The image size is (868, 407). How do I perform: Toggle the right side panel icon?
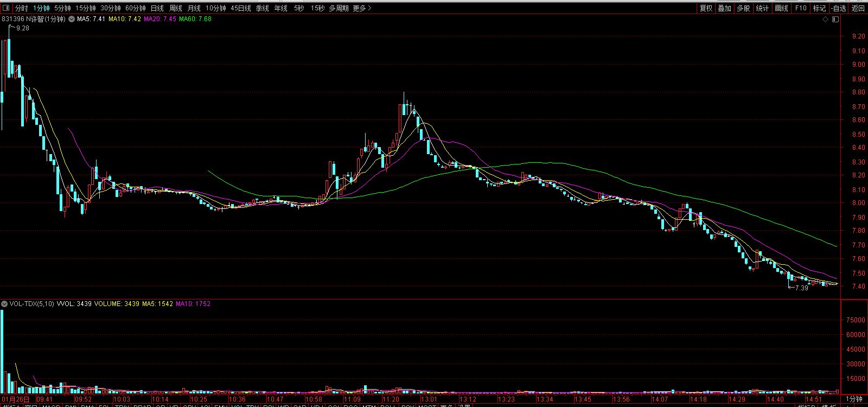[835, 20]
